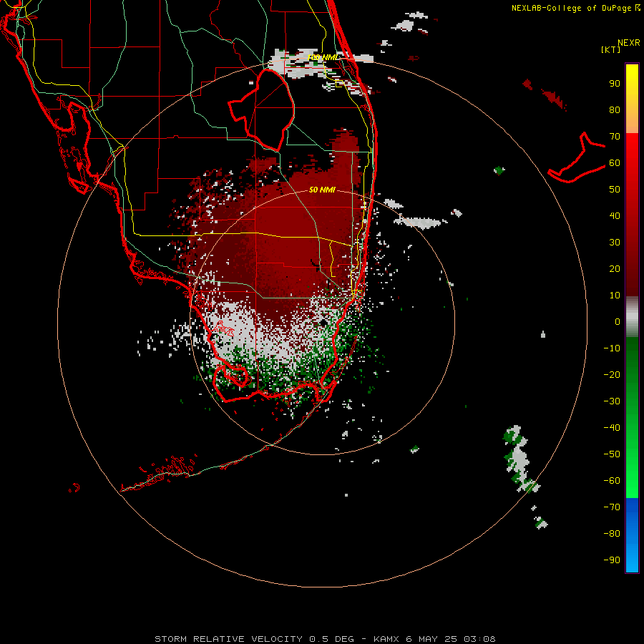Click the [KT] units label
The image size is (644, 644).
click(x=610, y=49)
